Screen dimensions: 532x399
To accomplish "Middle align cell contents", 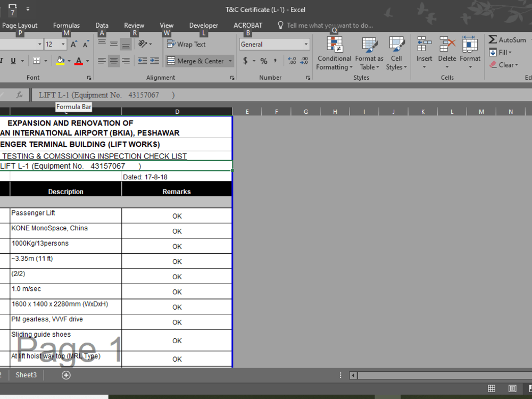I will coord(114,44).
